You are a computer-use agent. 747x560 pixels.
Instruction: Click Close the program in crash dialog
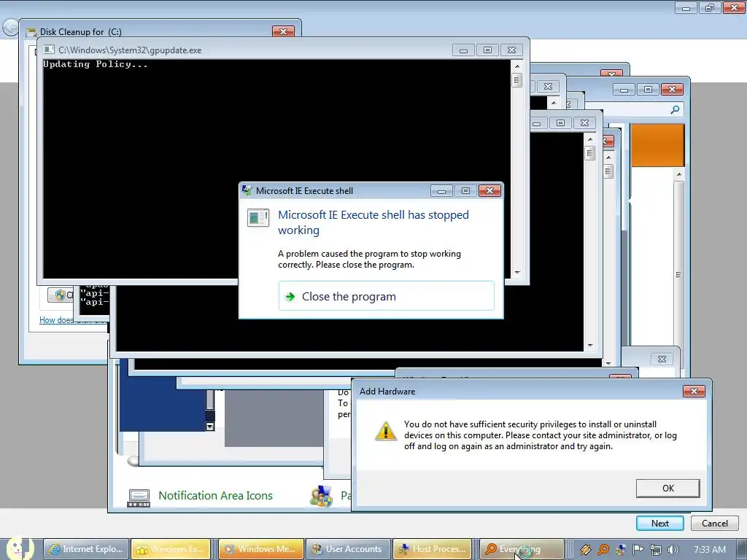click(x=386, y=296)
